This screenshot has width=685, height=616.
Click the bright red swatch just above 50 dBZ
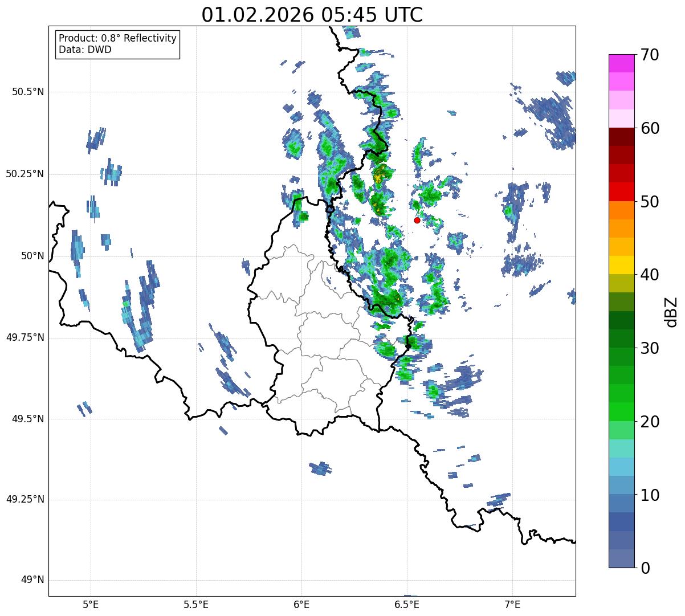click(x=622, y=191)
